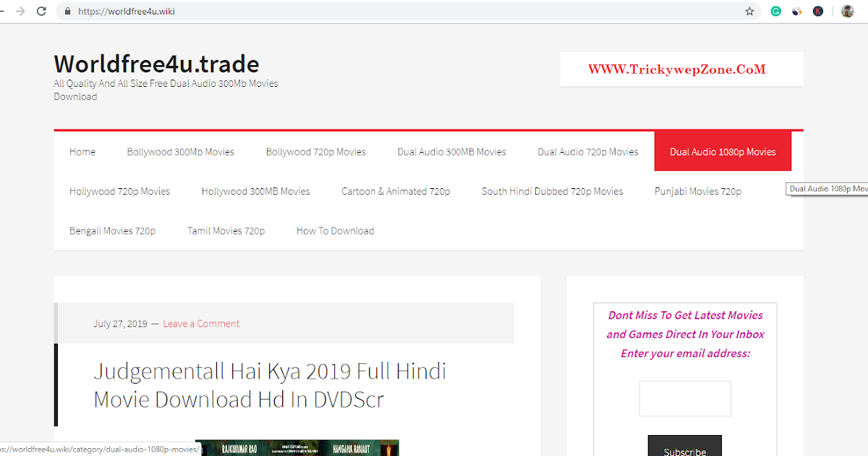Open Punjabi Movies 720p category

pos(698,192)
